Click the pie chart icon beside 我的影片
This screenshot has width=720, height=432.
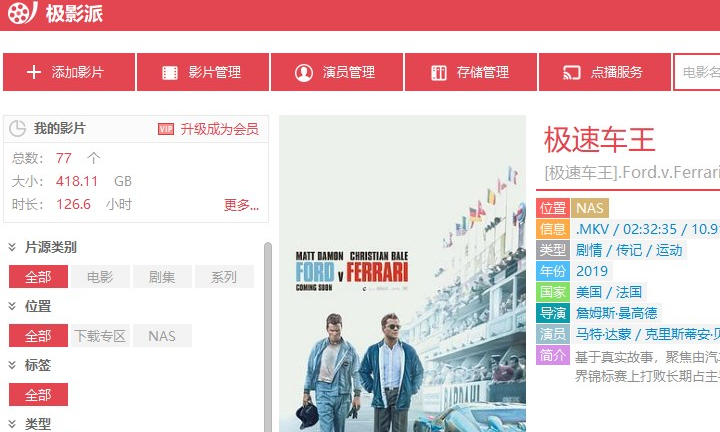17,129
